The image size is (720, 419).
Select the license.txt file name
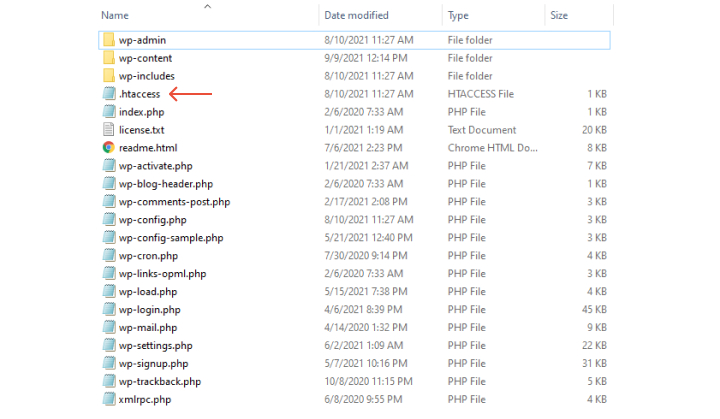pos(141,130)
